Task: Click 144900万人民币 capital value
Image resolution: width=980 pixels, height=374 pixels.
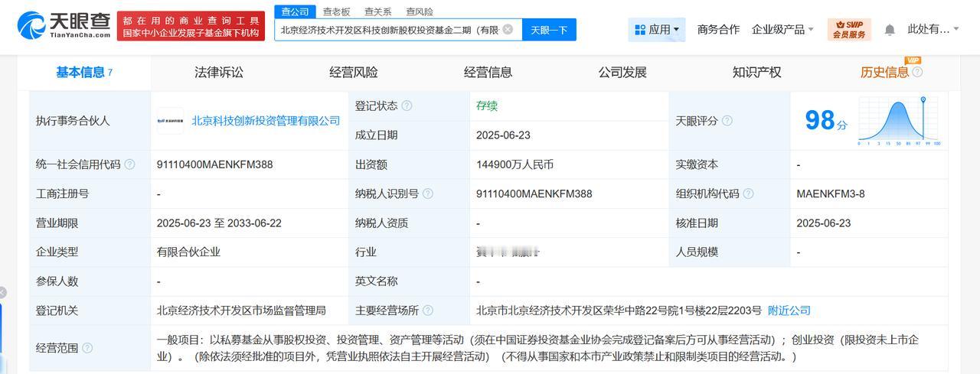Action: click(x=514, y=164)
